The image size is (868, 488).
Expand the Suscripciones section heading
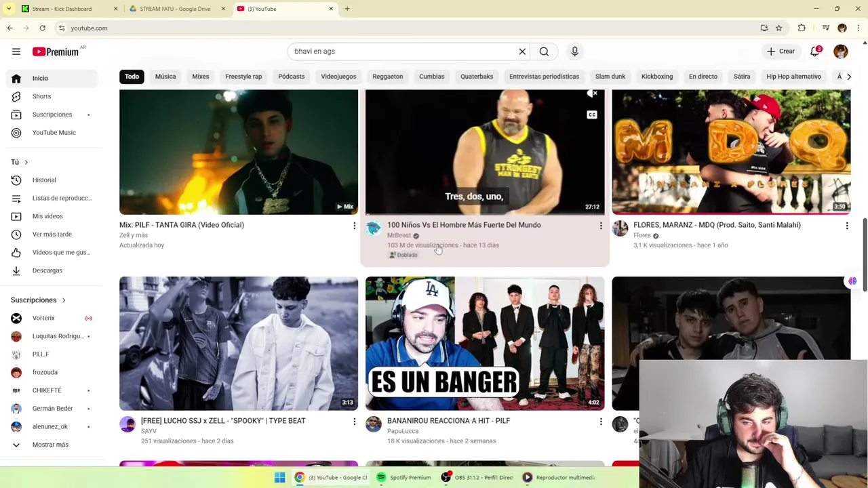[38, 300]
